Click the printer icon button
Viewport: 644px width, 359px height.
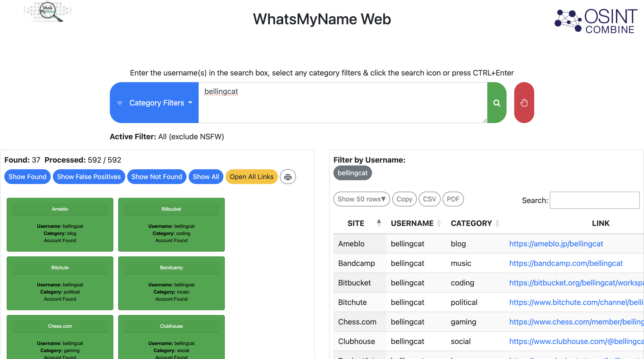click(x=288, y=177)
